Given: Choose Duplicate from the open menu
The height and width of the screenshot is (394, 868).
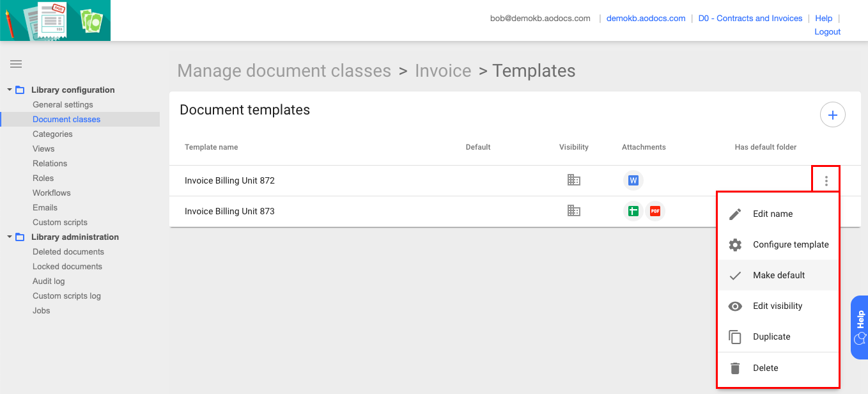Looking at the screenshot, I should pos(771,336).
